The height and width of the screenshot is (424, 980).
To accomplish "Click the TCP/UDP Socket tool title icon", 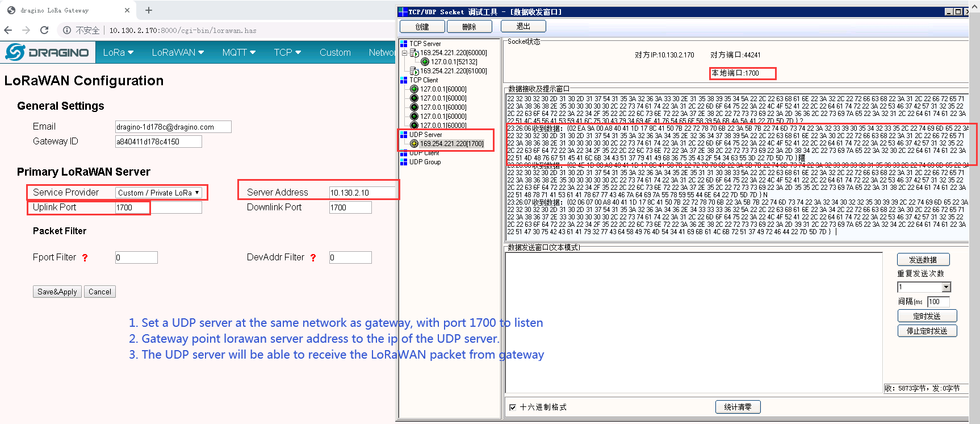I will (x=403, y=11).
